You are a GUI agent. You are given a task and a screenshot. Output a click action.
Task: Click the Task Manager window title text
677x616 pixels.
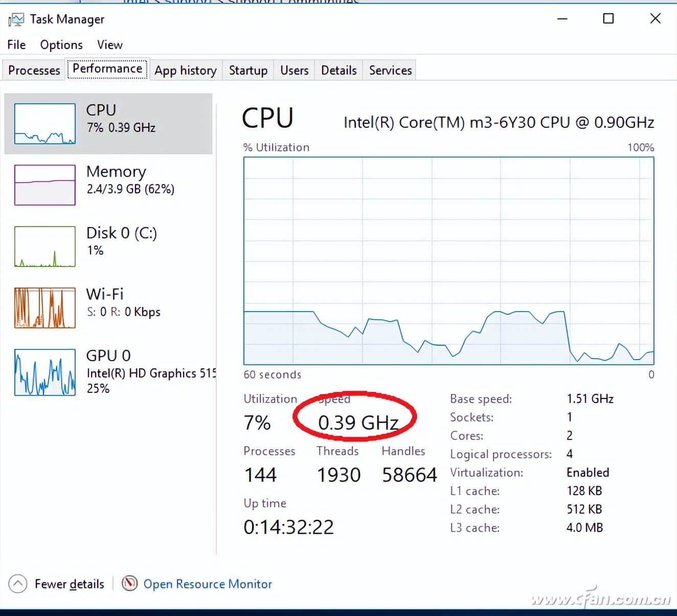[x=67, y=19]
